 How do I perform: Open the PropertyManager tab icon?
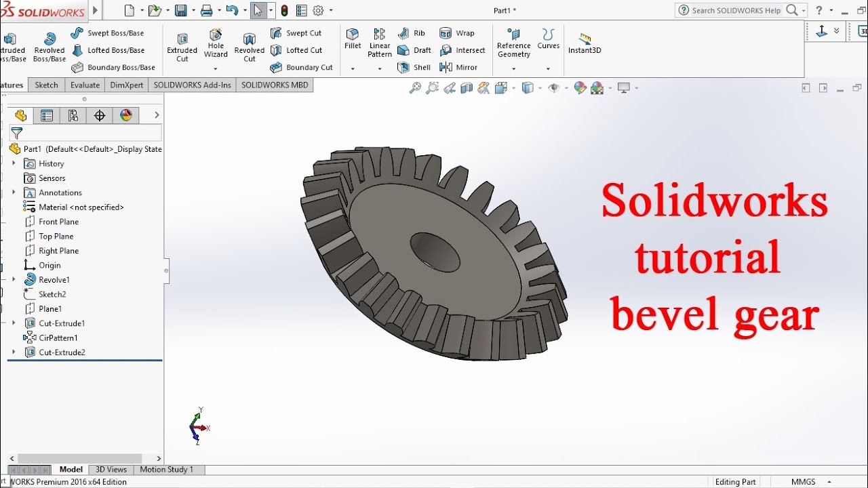pos(47,115)
